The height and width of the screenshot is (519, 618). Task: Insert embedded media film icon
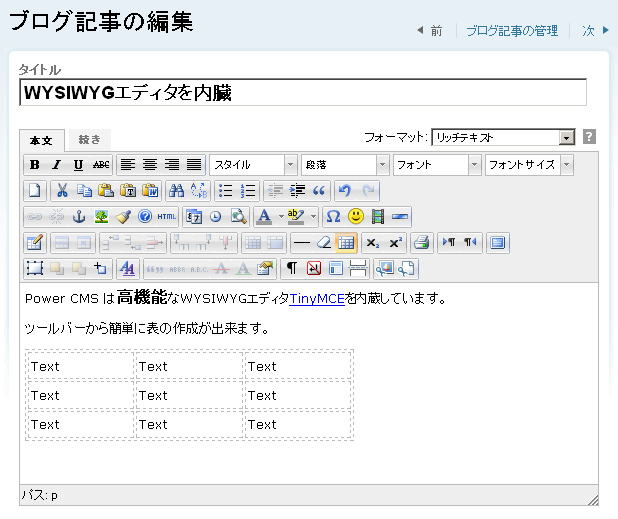click(x=378, y=216)
